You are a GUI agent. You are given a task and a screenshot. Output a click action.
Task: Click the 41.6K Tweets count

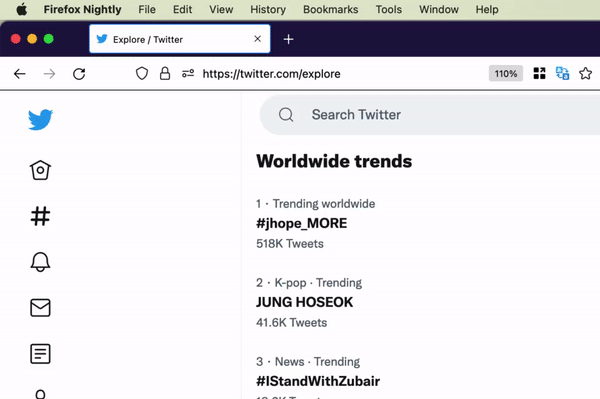click(292, 322)
